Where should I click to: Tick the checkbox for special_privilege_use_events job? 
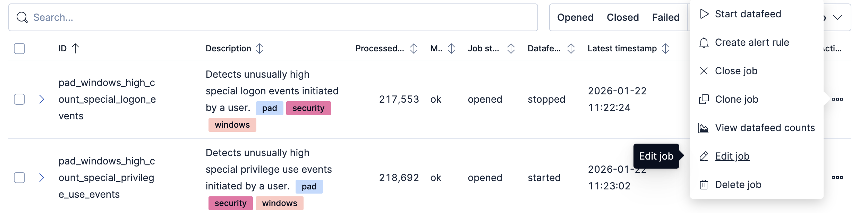pyautogui.click(x=19, y=178)
